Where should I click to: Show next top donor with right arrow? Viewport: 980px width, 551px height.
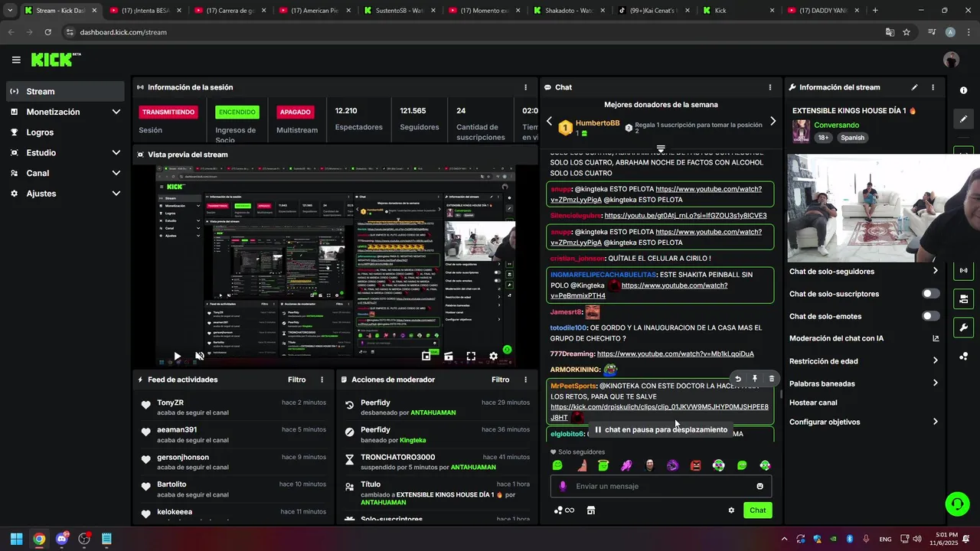pyautogui.click(x=773, y=121)
